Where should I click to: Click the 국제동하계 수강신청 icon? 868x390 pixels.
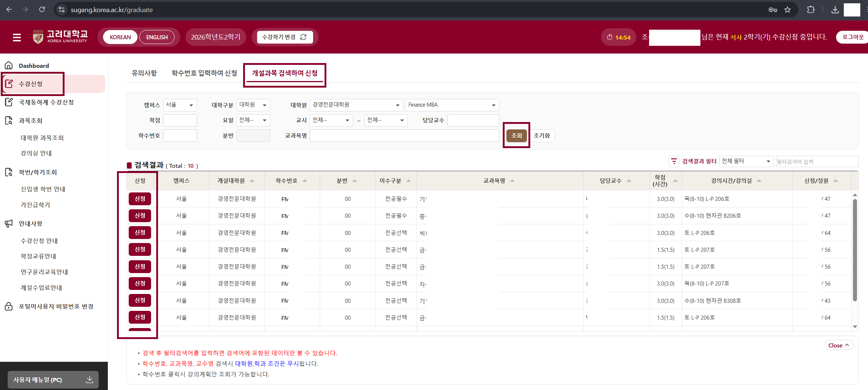pos(9,102)
